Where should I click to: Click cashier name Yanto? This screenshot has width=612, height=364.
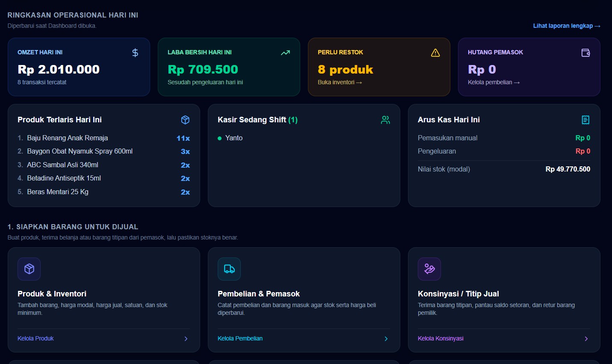point(234,138)
